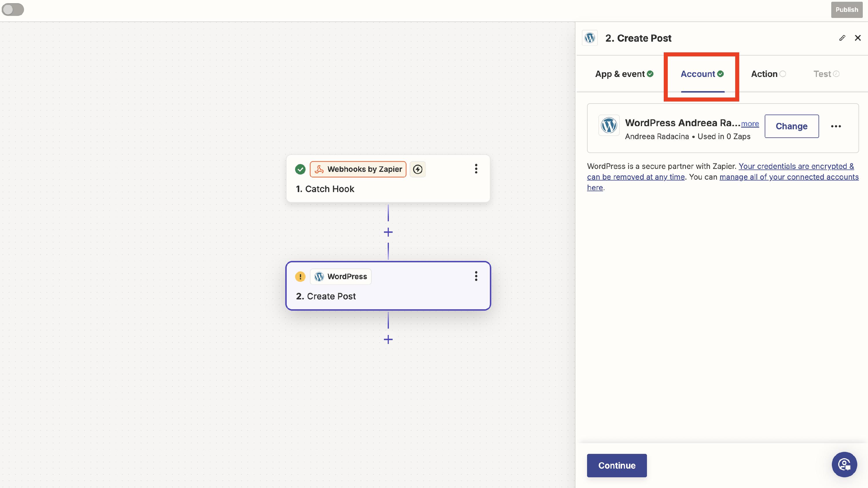Open three-dot menu on Catch Hook step
This screenshot has width=868, height=488.
tap(476, 169)
